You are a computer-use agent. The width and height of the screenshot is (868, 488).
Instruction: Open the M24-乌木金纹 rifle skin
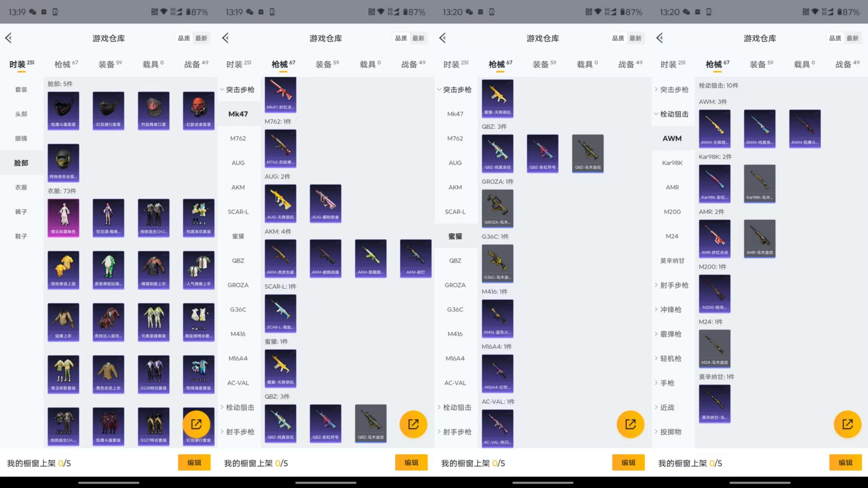[x=715, y=349]
